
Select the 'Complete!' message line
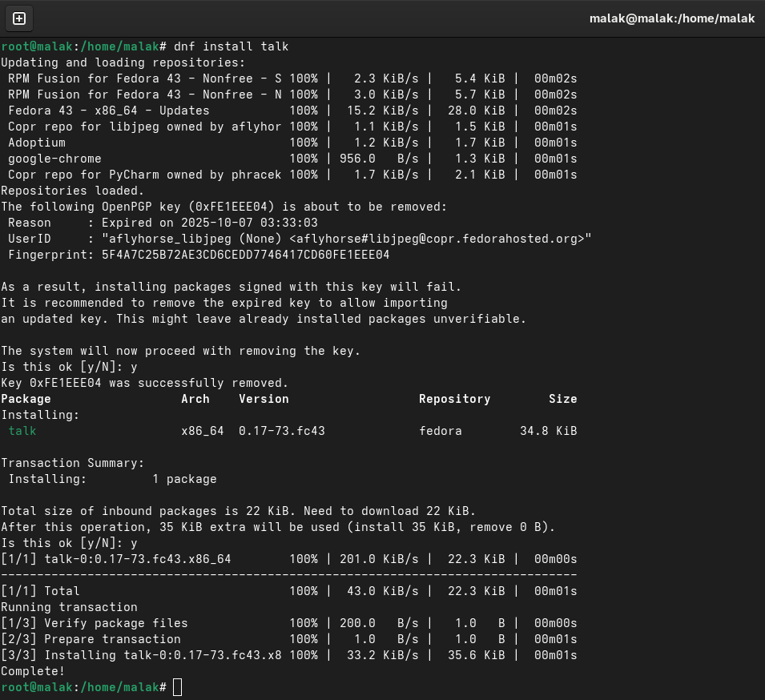pyautogui.click(x=33, y=671)
